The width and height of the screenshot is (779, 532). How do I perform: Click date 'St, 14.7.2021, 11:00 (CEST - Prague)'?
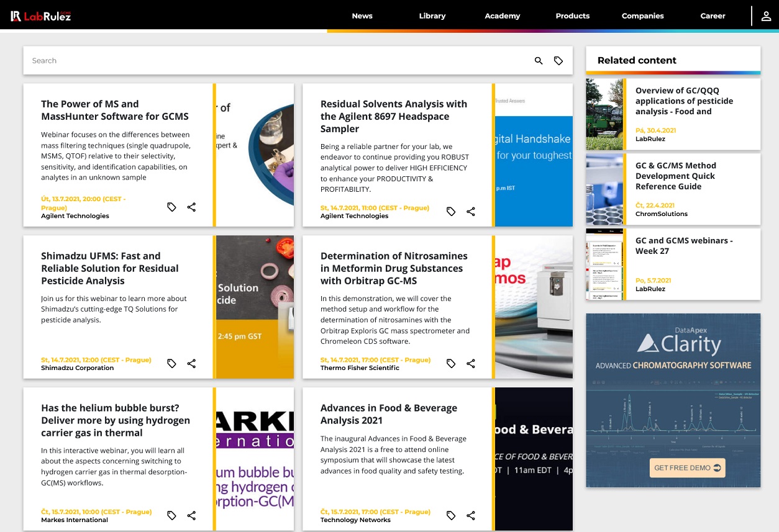tap(375, 208)
